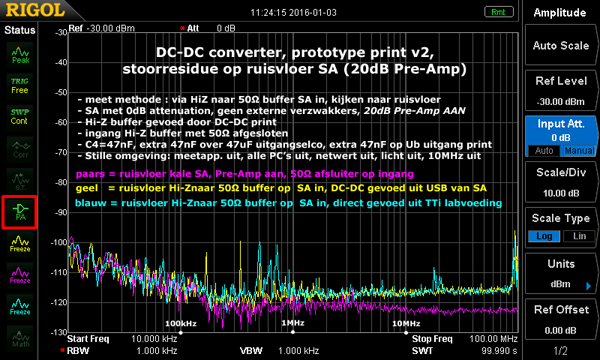
Task: Click the Status panel label
Action: pyautogui.click(x=20, y=30)
